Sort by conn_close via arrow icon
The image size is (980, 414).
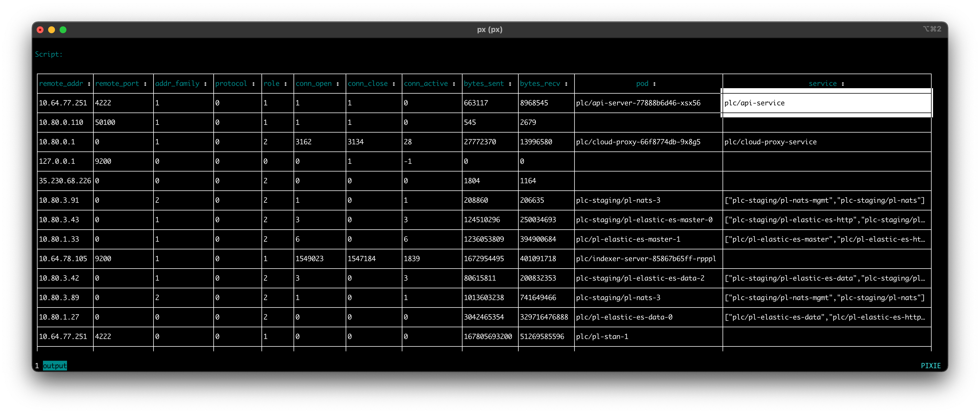tap(394, 84)
